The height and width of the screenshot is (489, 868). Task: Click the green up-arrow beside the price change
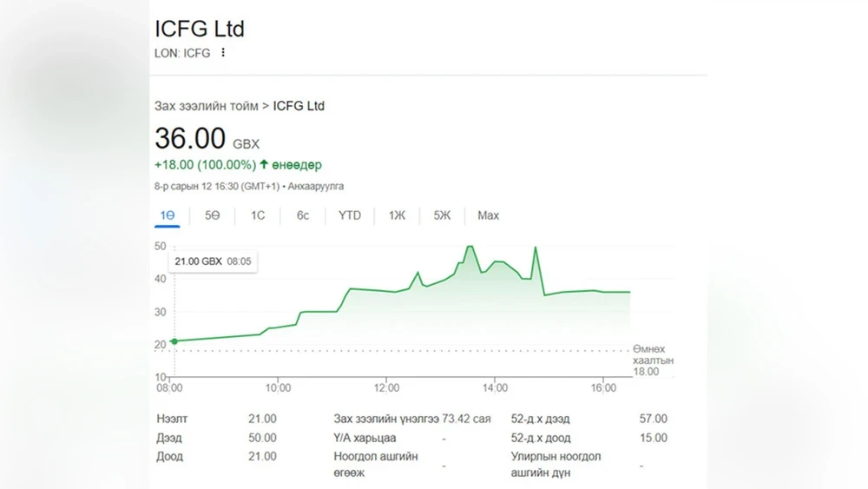coord(264,164)
